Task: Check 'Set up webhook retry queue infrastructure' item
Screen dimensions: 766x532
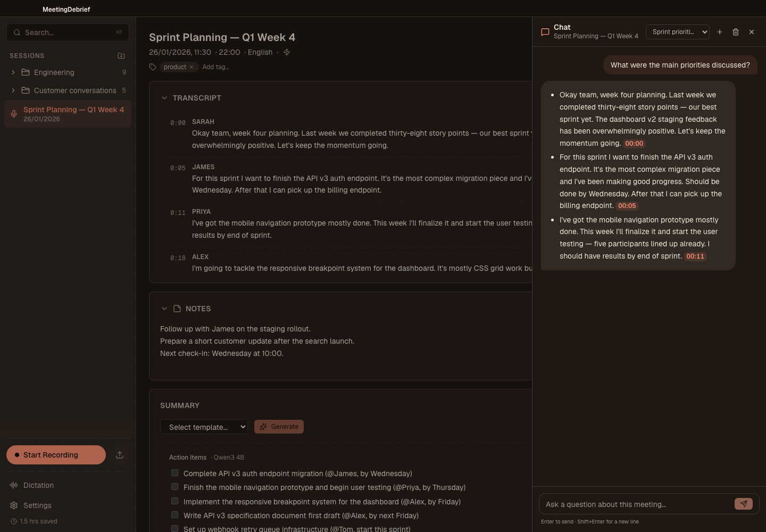Action: point(174,528)
